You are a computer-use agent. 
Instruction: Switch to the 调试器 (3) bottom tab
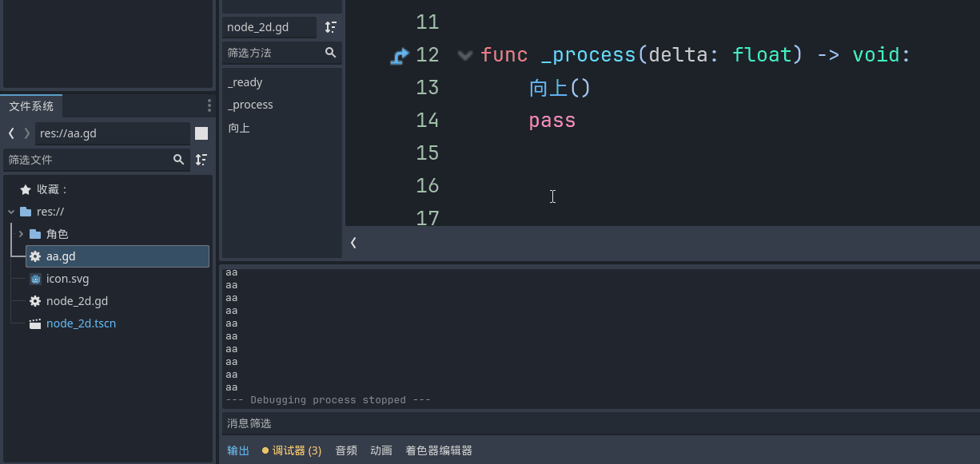click(x=292, y=450)
